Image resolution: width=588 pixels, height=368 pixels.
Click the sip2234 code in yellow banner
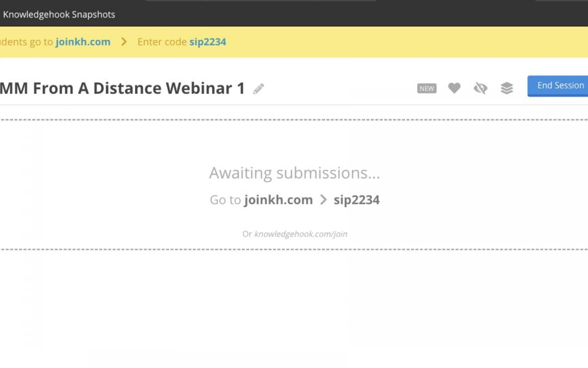click(207, 42)
